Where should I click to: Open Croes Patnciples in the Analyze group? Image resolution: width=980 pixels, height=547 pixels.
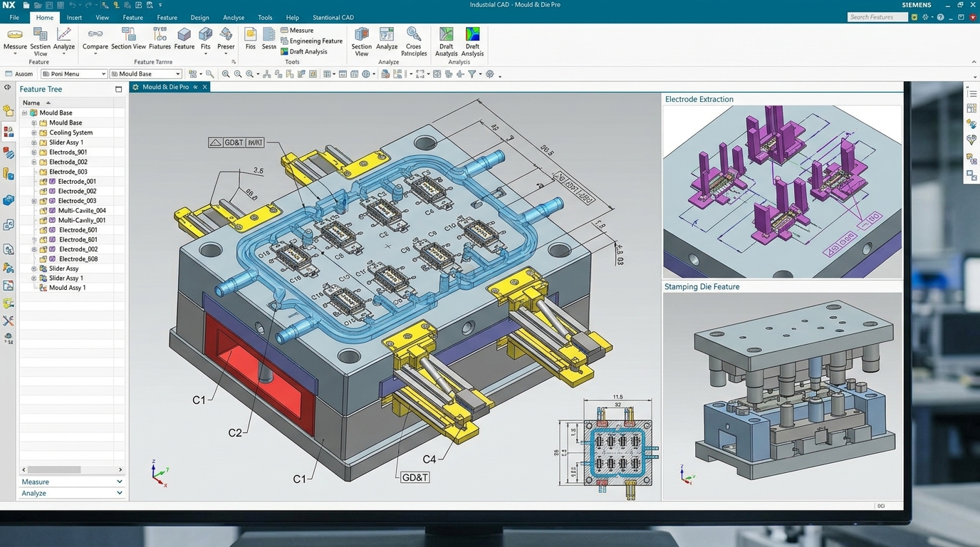pyautogui.click(x=414, y=41)
